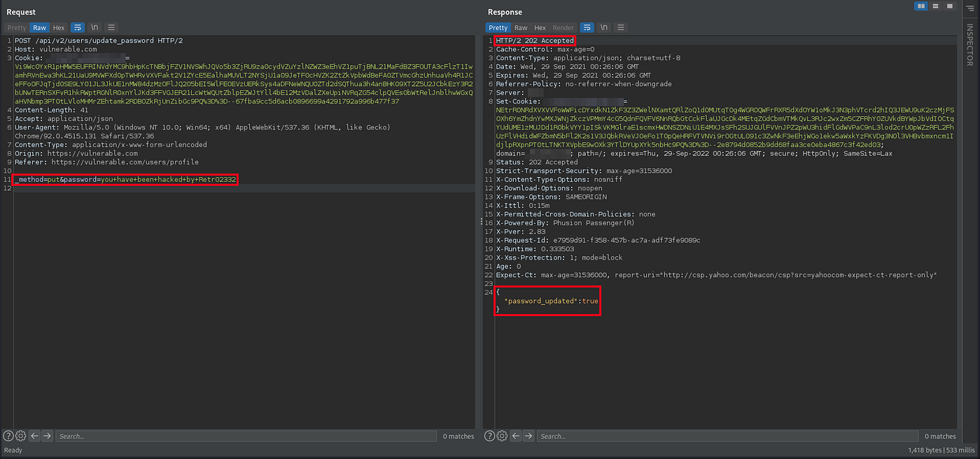Select the top-bottom stacked layout icon
Screen dimensions: 980x459
[x=934, y=6]
